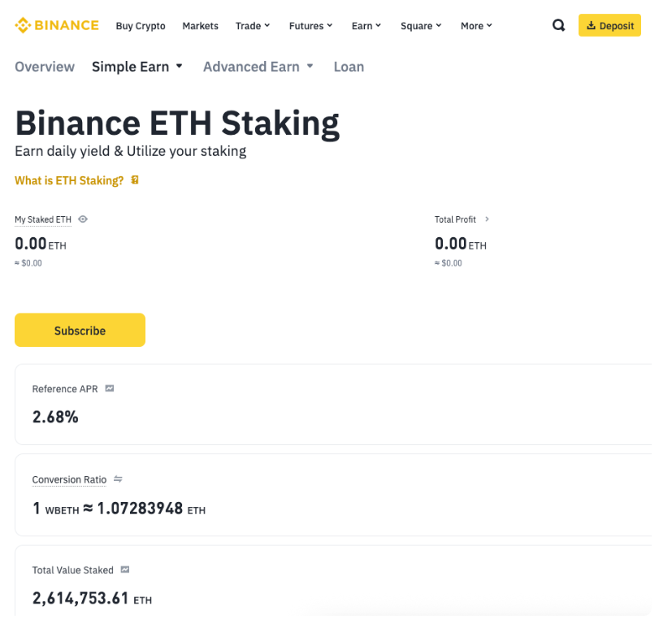The image size is (672, 632).
Task: Open the Reference APR chart icon
Action: click(110, 388)
